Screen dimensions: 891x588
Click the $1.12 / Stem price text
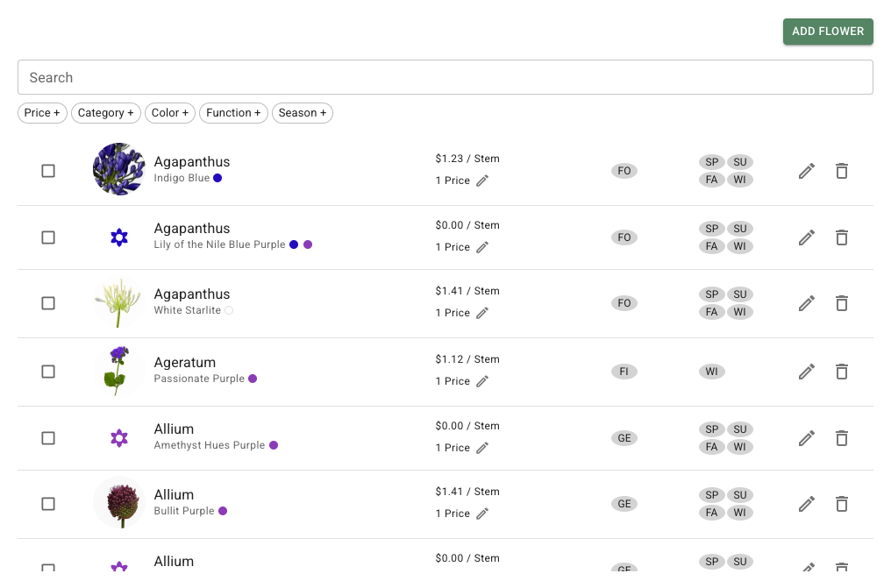coord(467,359)
